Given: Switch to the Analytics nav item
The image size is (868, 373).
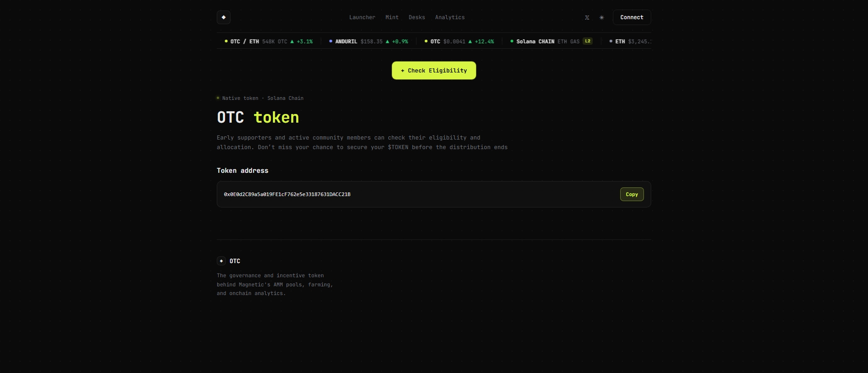Looking at the screenshot, I should coord(450,17).
